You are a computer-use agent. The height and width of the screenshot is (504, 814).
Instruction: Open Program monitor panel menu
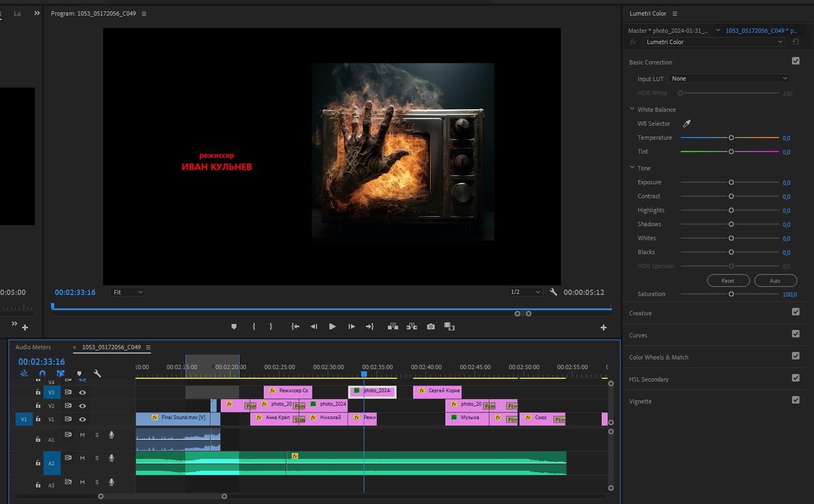tap(144, 13)
